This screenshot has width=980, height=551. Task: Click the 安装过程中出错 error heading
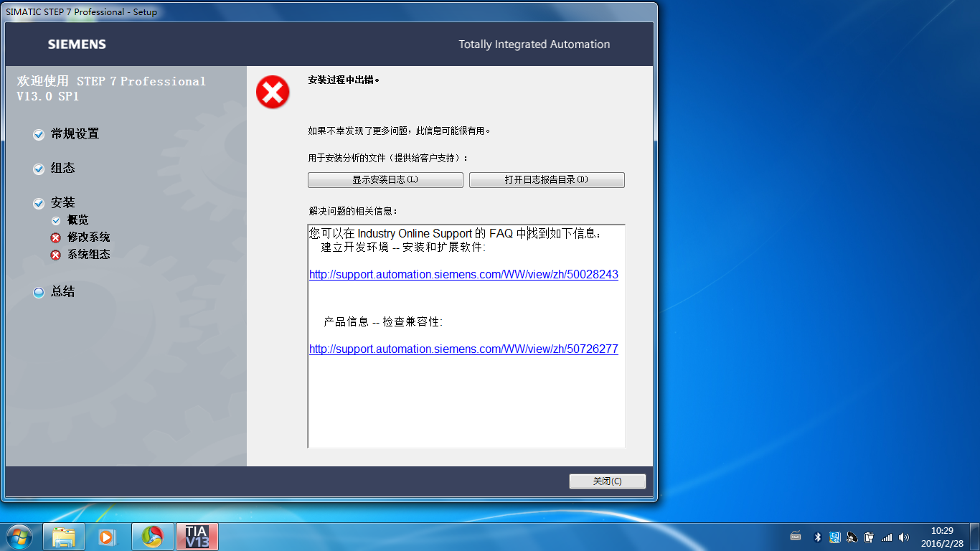pyautogui.click(x=344, y=80)
